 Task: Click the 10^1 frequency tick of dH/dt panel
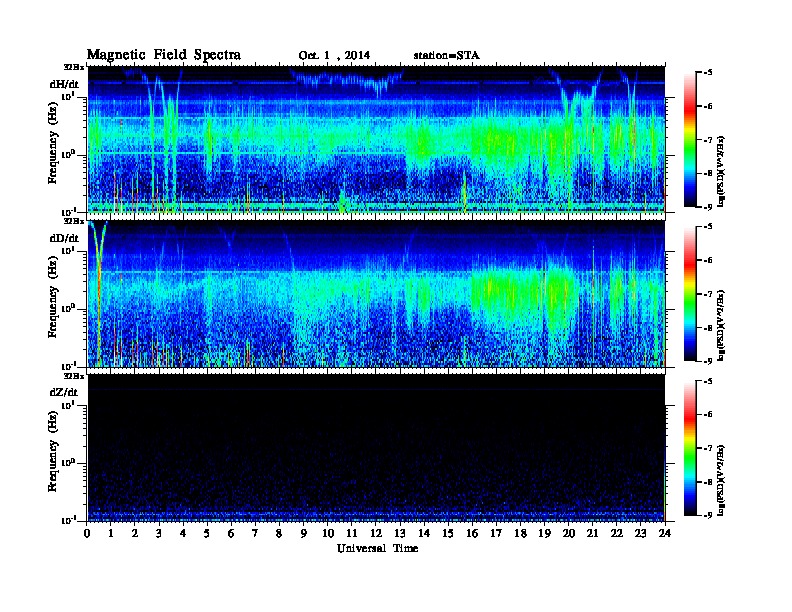pos(68,96)
